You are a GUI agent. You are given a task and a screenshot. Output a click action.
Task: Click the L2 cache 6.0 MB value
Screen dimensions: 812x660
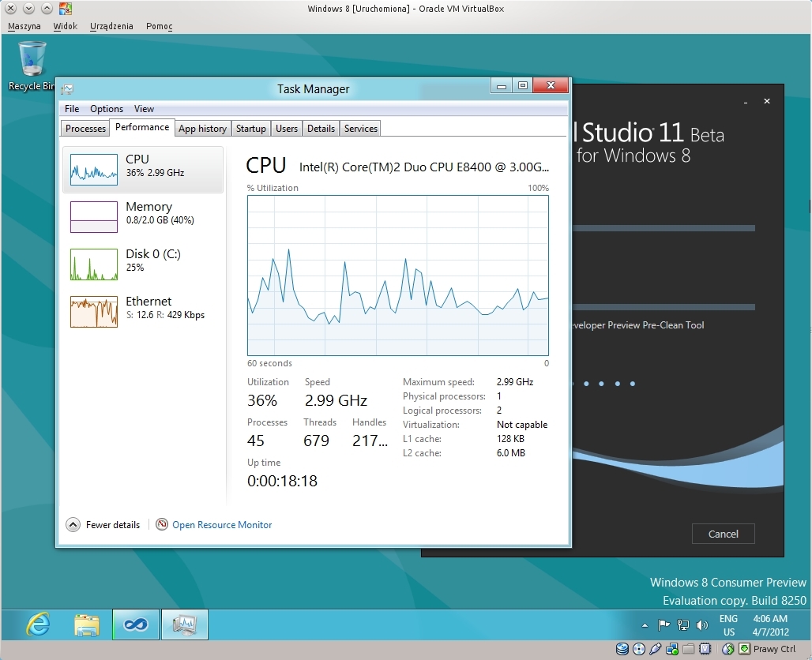coord(510,453)
